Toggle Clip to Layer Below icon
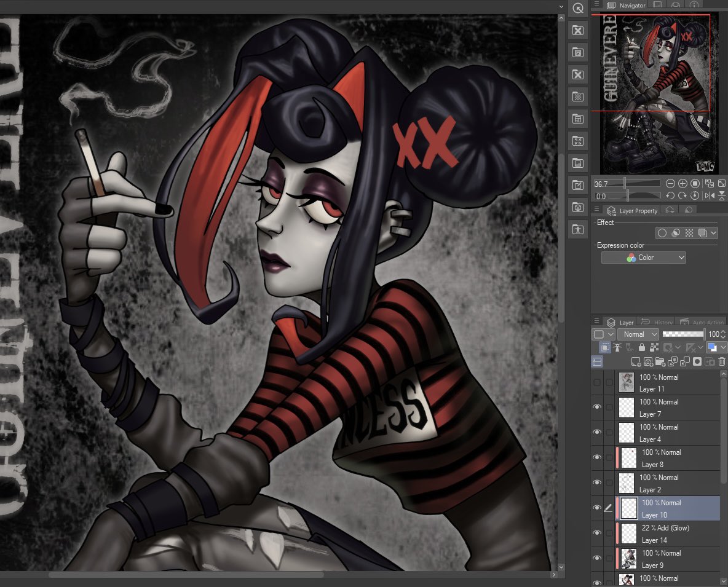This screenshot has width=728, height=587. (605, 347)
